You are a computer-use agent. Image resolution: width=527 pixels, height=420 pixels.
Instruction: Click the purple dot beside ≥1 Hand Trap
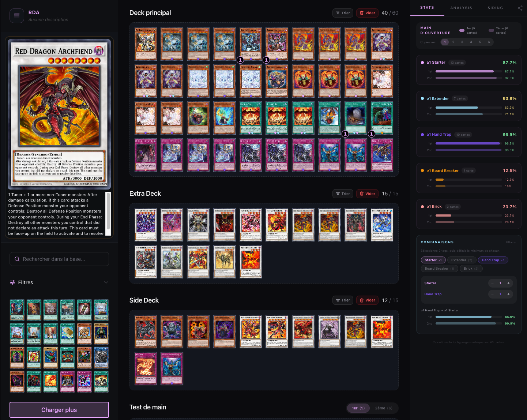422,135
